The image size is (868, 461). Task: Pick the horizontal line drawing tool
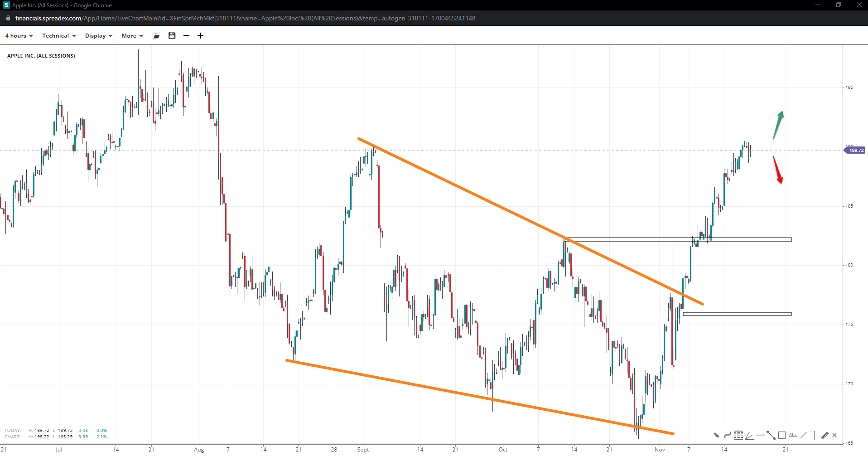[x=760, y=435]
